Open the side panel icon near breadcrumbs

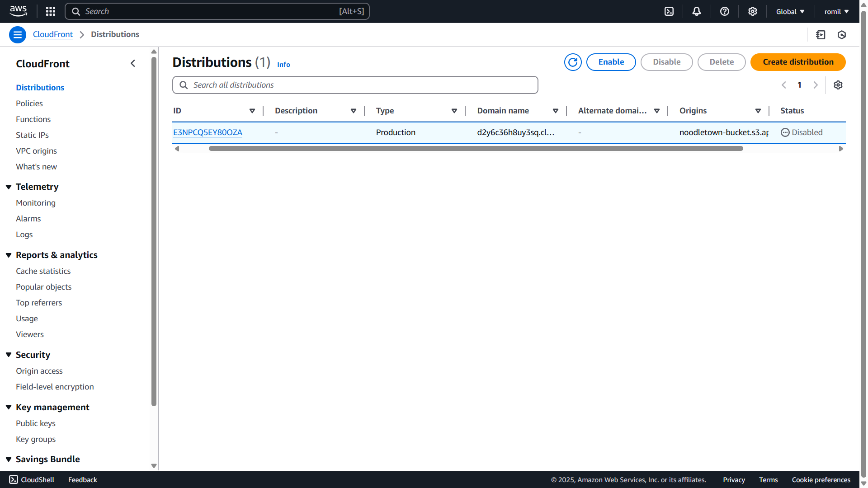[x=821, y=35]
